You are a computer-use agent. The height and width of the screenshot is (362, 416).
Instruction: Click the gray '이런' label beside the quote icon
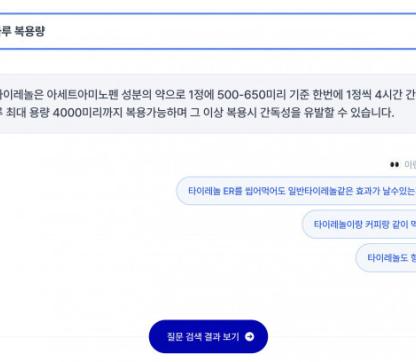pyautogui.click(x=410, y=164)
